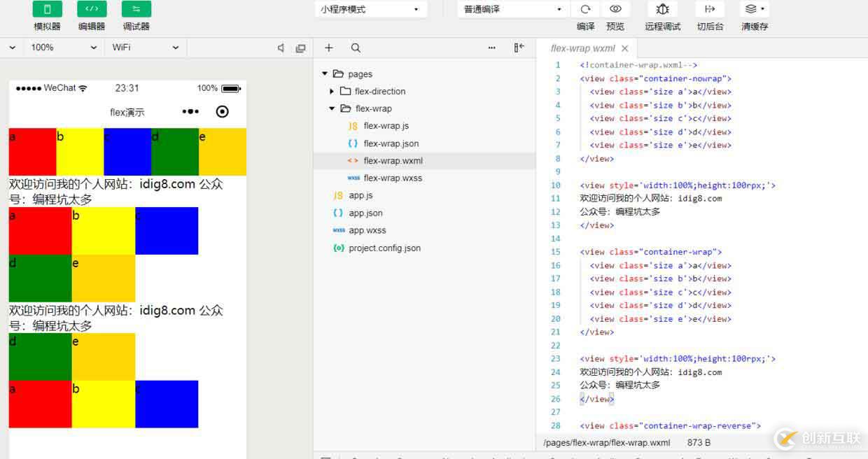Click the clear cache layers icon
Screen dimensions: 868x459
pyautogui.click(x=755, y=9)
